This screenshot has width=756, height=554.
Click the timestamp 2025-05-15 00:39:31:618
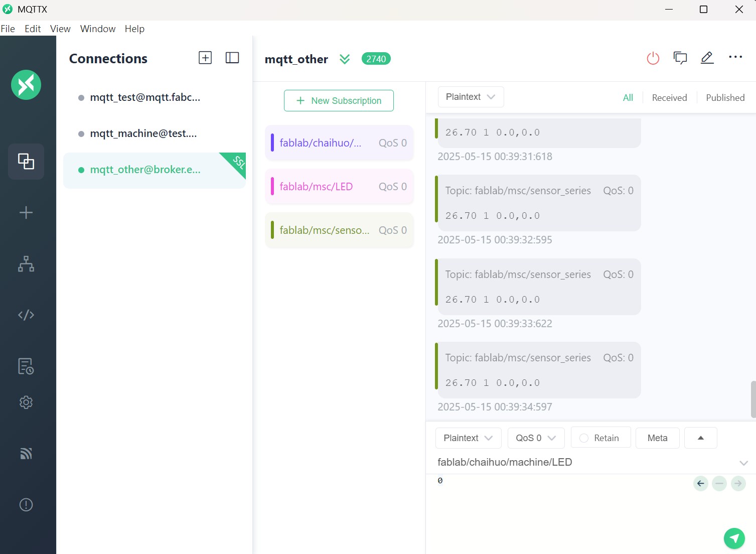tap(495, 157)
